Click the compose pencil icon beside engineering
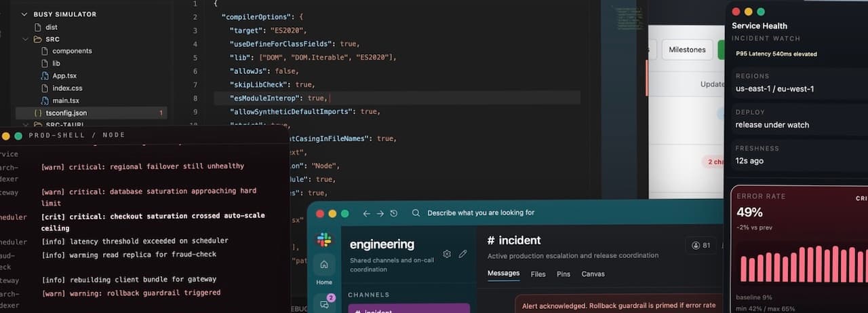 pos(462,254)
